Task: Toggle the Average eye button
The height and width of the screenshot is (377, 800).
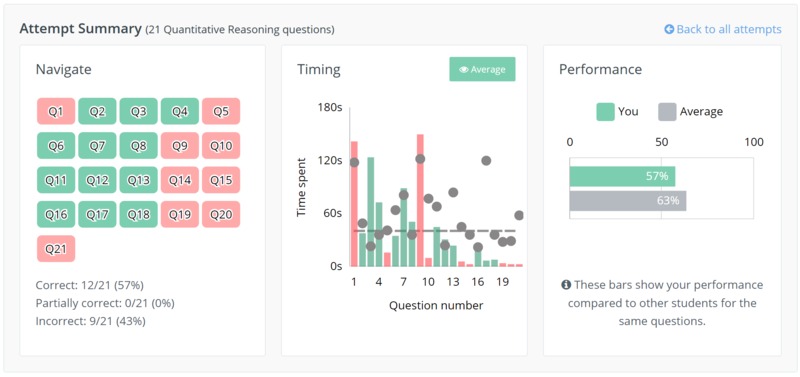Action: pyautogui.click(x=482, y=69)
